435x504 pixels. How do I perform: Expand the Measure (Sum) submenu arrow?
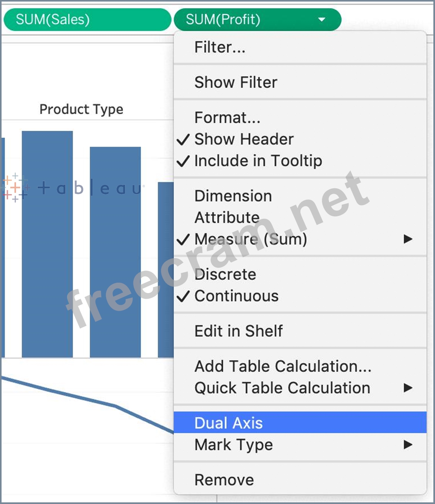tap(408, 239)
